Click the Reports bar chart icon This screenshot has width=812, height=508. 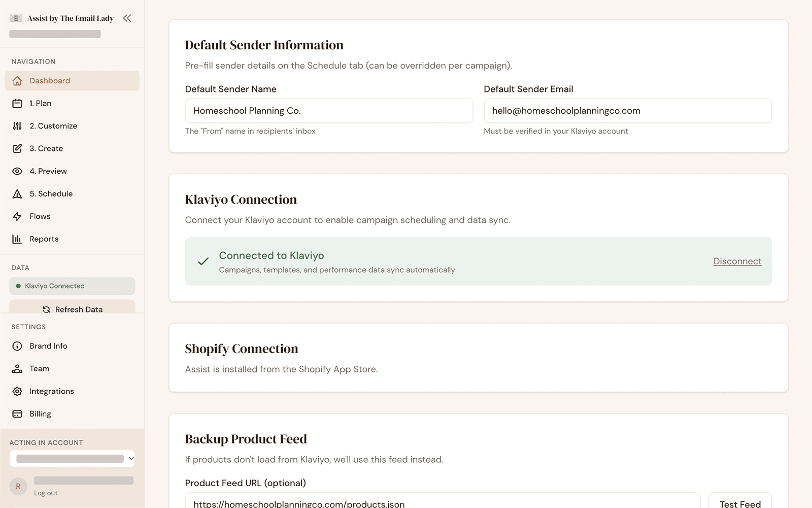tap(17, 239)
